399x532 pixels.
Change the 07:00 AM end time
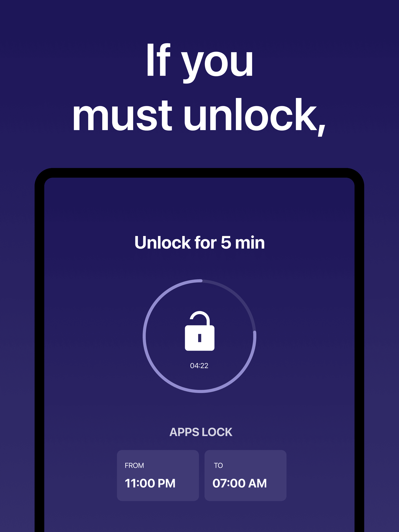coord(240,483)
